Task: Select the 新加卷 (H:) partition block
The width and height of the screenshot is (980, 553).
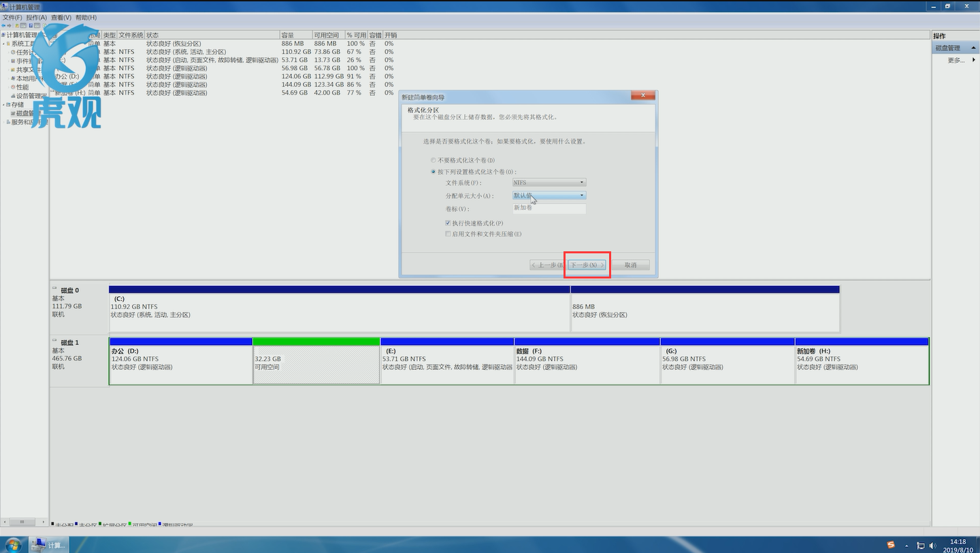Action: [862, 361]
